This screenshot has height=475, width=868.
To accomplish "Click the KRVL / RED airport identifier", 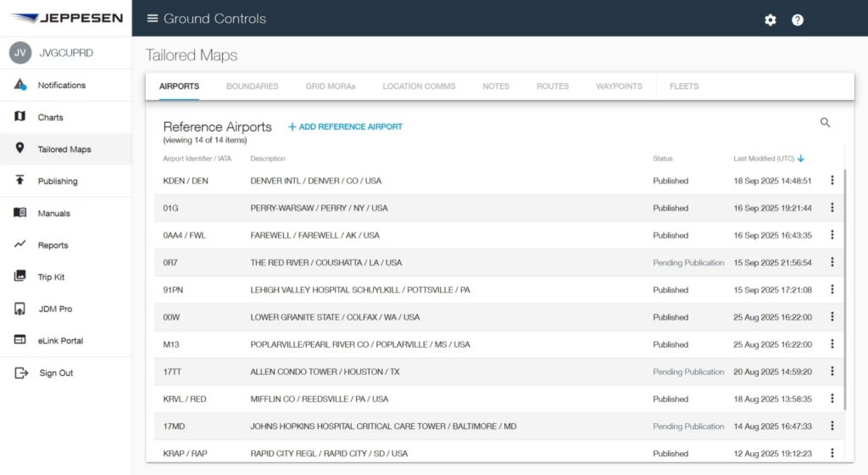I will click(x=184, y=399).
